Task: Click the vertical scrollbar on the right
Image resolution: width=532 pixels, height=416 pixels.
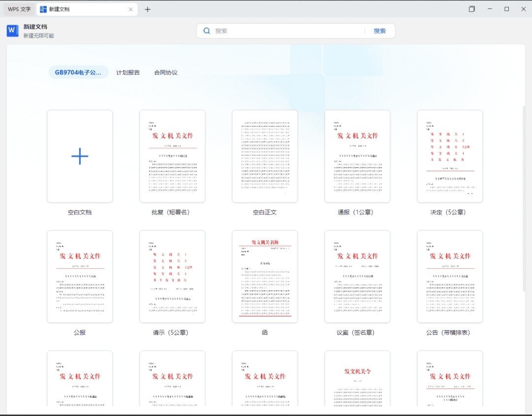Action: coord(524,197)
